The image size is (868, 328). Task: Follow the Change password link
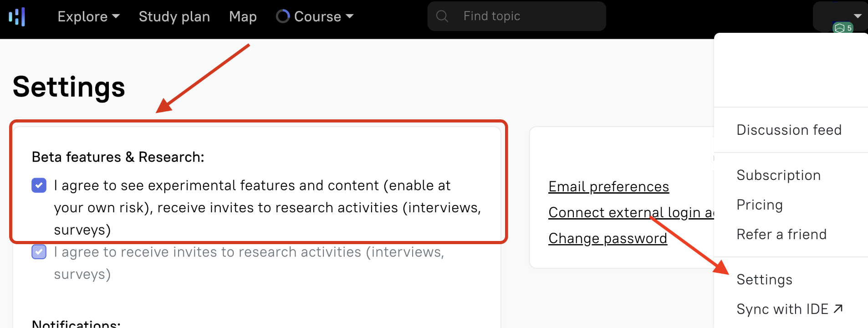(x=608, y=238)
